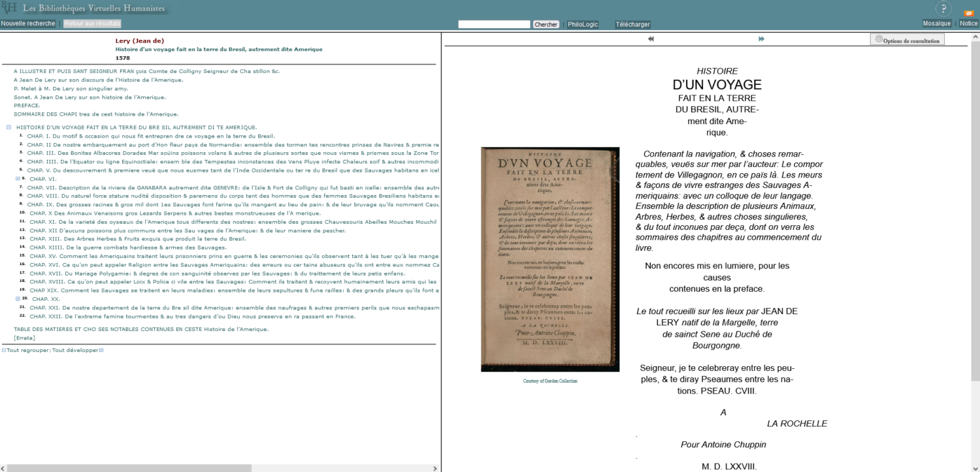Open CHAP. XXII. De l'extreme famine
The image size is (980, 472).
click(193, 316)
